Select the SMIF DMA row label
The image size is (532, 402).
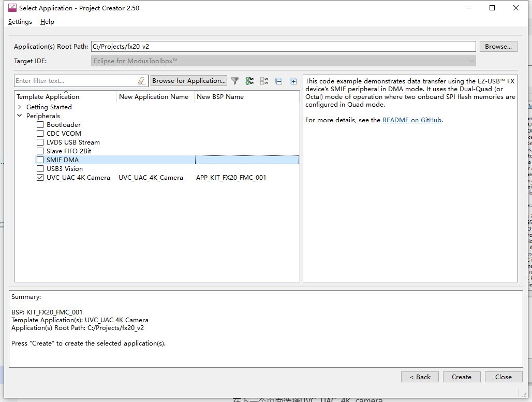coord(63,160)
